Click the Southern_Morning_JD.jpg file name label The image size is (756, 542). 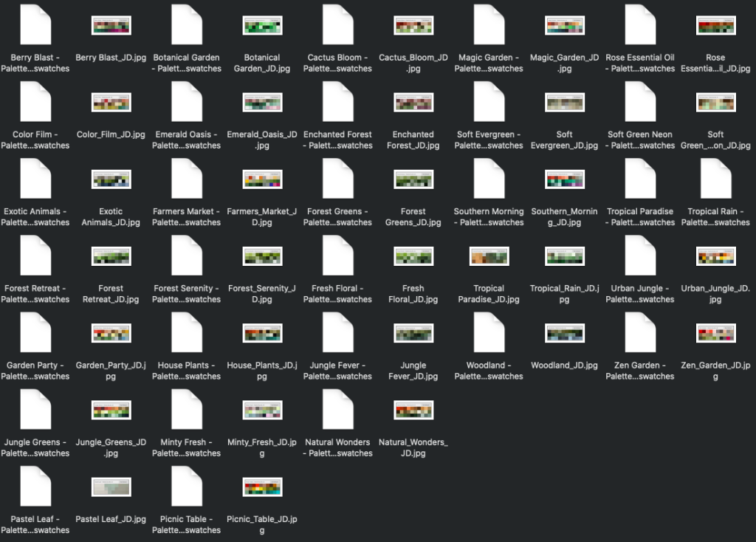coord(564,216)
